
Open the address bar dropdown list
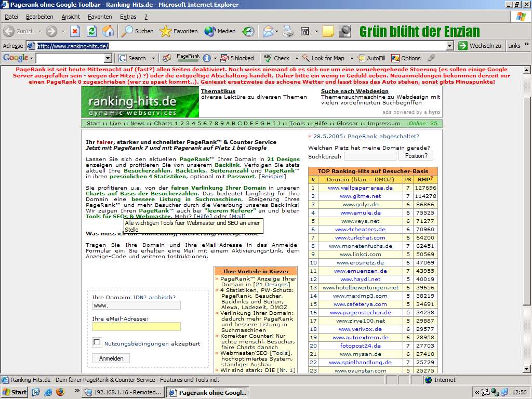click(450, 46)
